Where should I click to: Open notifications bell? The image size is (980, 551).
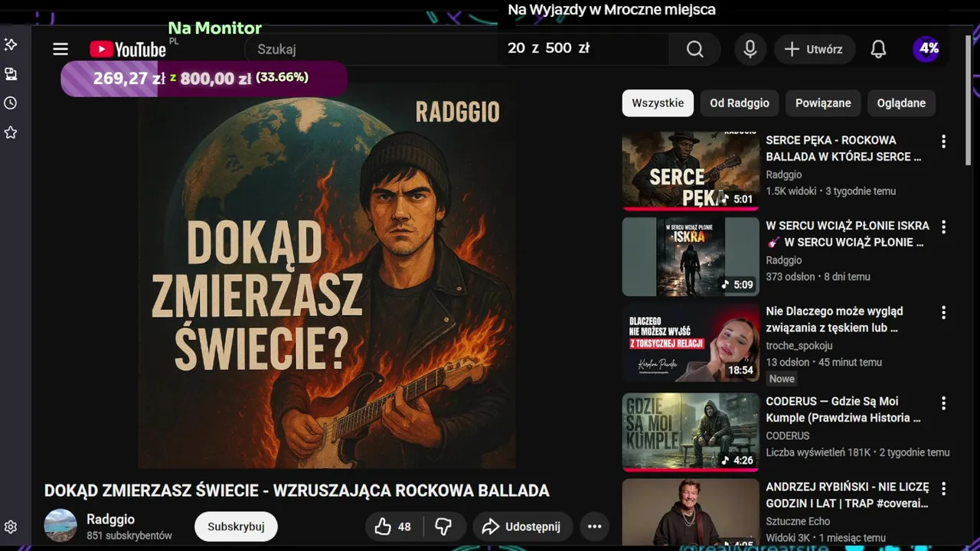tap(878, 49)
